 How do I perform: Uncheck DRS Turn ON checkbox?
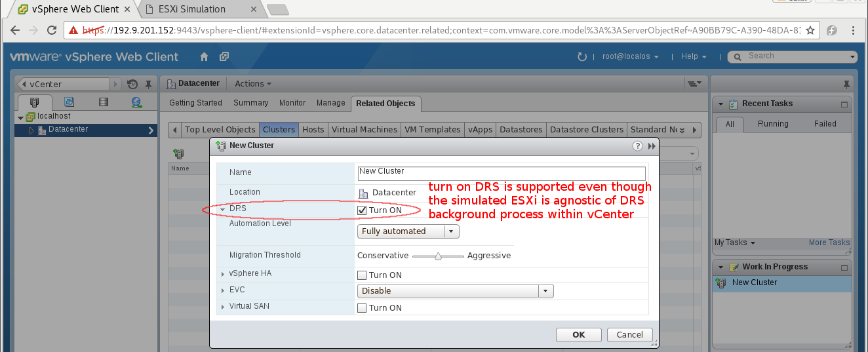362,210
